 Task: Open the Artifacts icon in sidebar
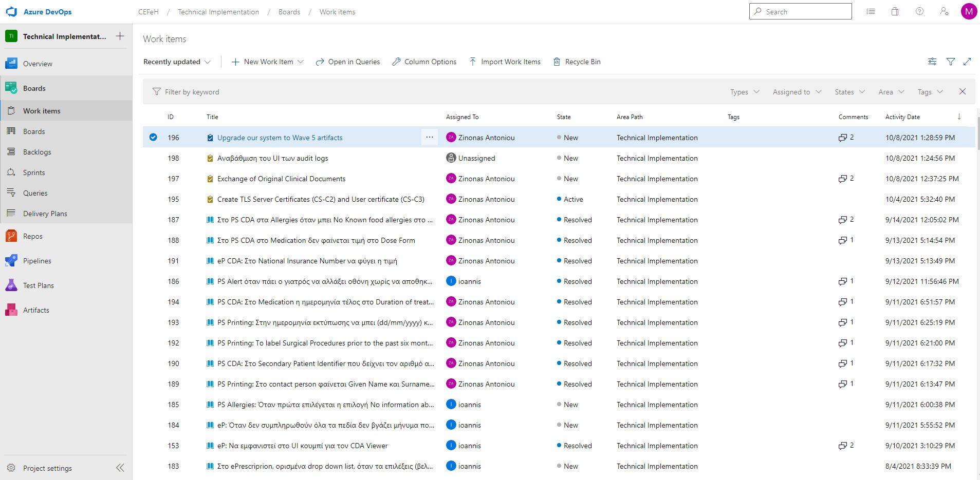pyautogui.click(x=11, y=310)
